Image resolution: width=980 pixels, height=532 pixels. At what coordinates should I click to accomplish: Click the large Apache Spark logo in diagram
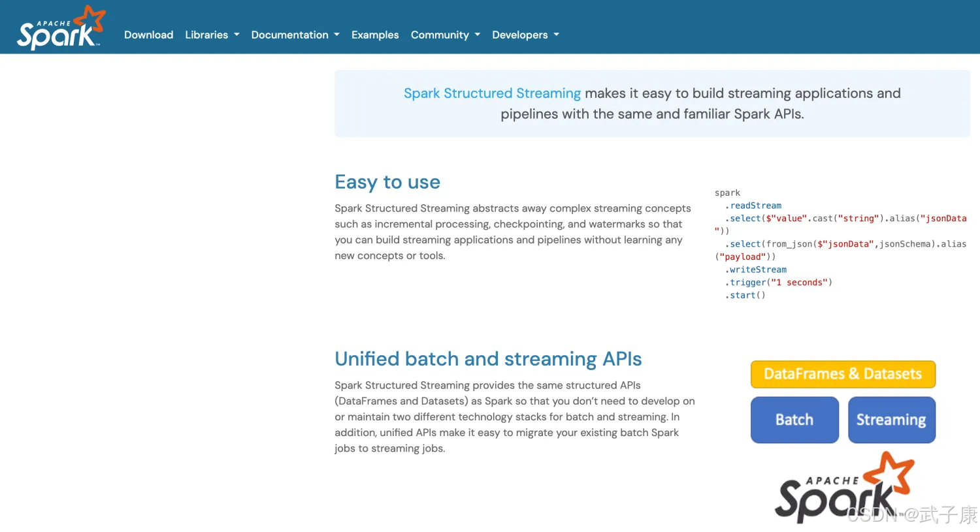tap(845, 488)
